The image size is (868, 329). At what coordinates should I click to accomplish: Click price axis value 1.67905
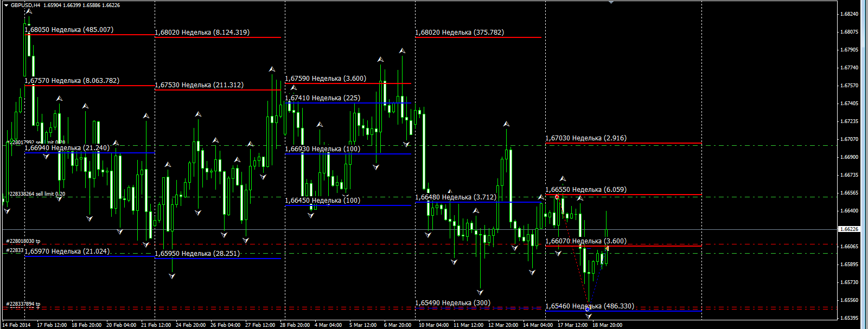(849, 50)
